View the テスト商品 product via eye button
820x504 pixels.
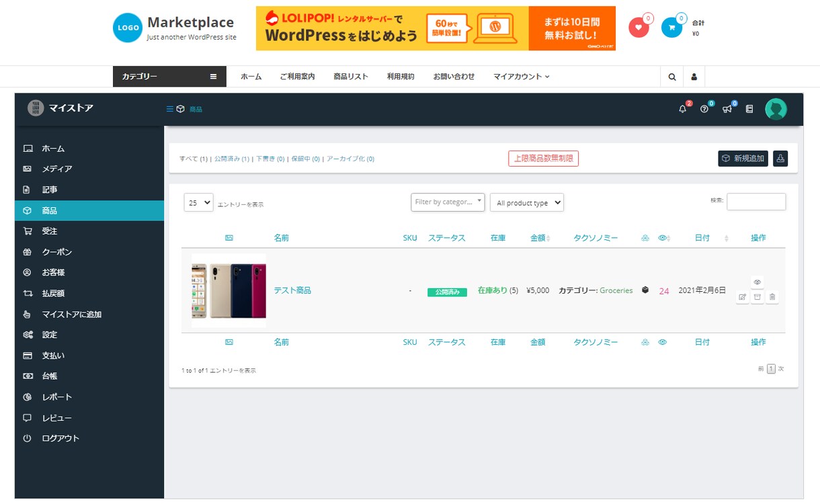[757, 282]
